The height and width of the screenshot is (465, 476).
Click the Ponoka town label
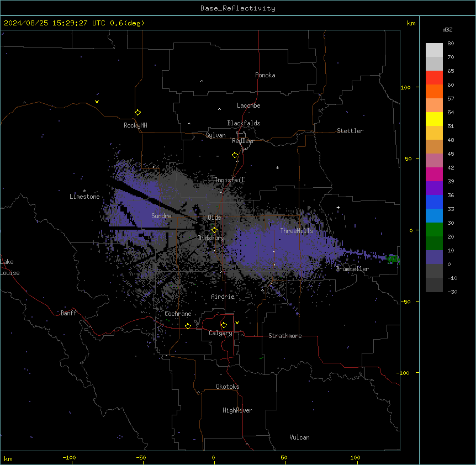pyautogui.click(x=265, y=75)
